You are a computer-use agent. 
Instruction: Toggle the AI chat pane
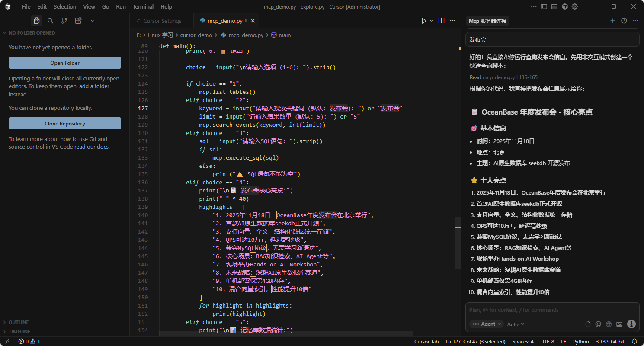565,6
